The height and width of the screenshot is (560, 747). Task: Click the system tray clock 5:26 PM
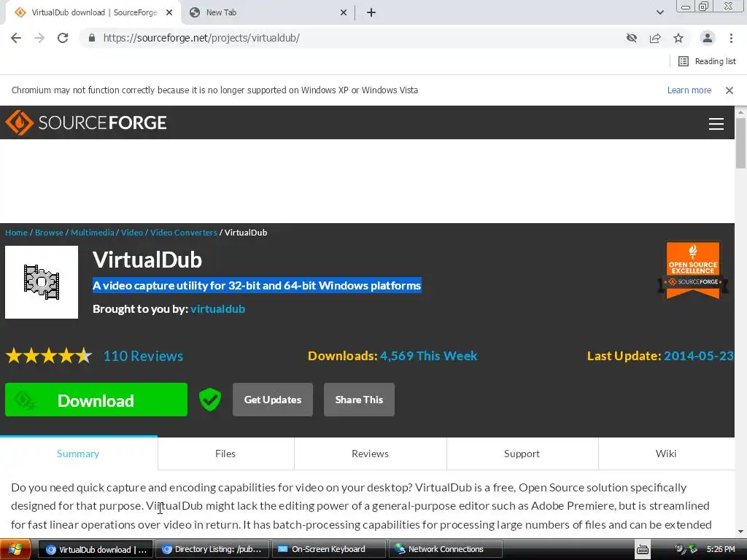[721, 550]
